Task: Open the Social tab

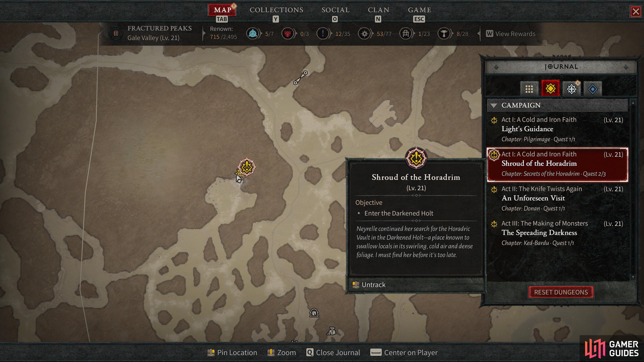Action: [335, 10]
